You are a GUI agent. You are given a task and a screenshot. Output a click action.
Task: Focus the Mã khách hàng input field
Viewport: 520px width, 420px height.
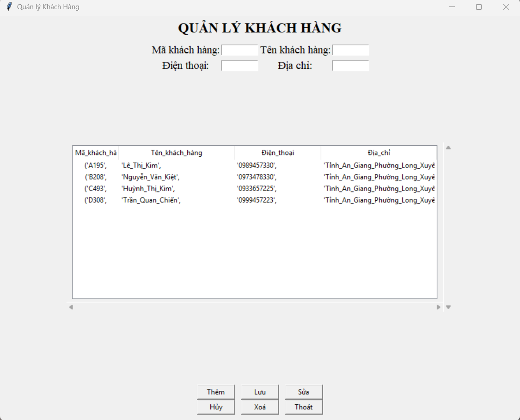pos(240,50)
